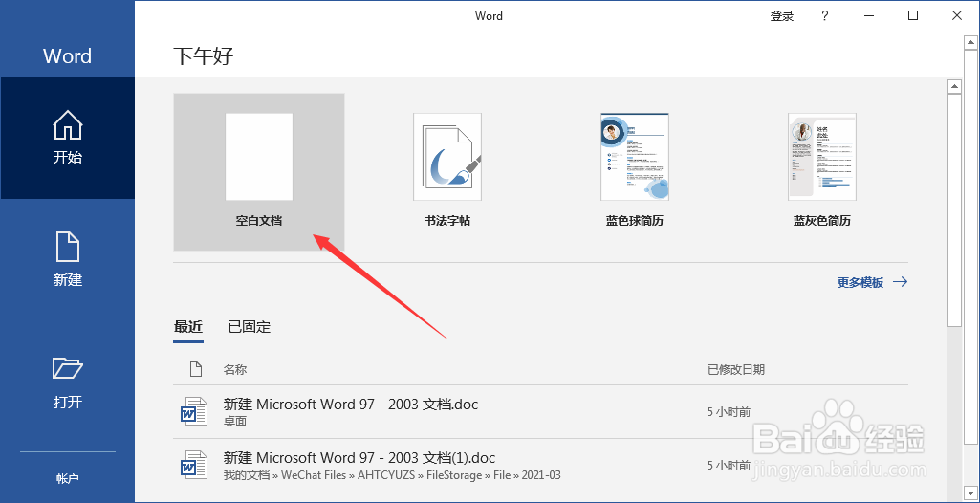Click the inner scrollbar up arrow
Image resolution: width=980 pixels, height=503 pixels.
tap(954, 86)
